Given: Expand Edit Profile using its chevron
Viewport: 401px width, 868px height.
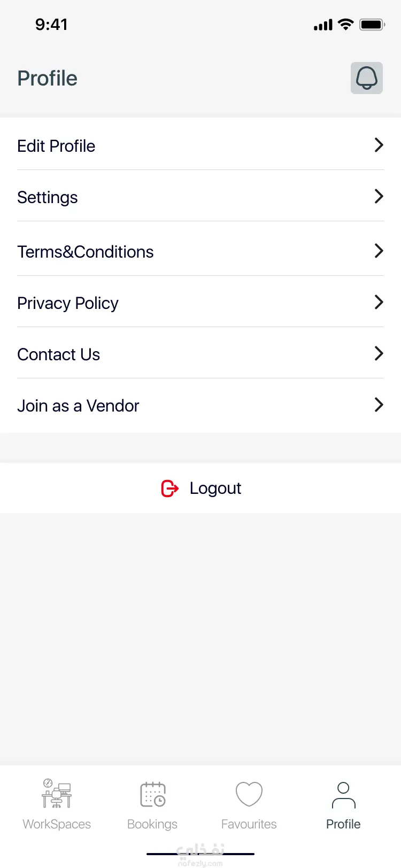Looking at the screenshot, I should coord(379,145).
